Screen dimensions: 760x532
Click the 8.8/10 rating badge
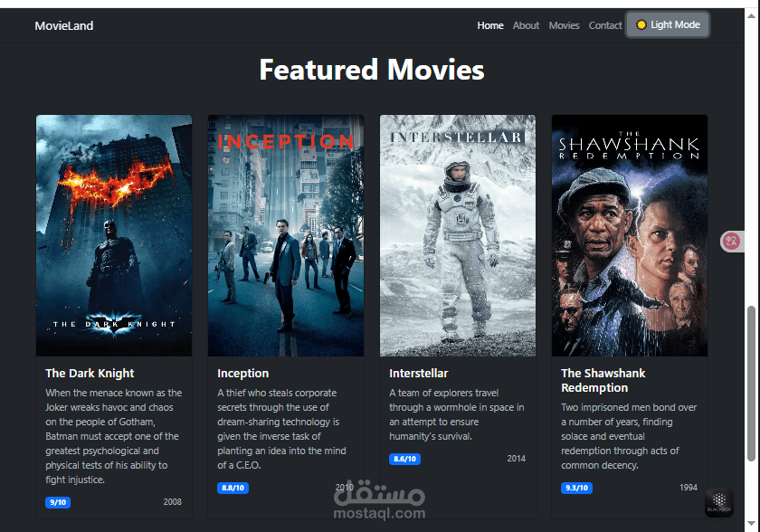click(x=233, y=488)
